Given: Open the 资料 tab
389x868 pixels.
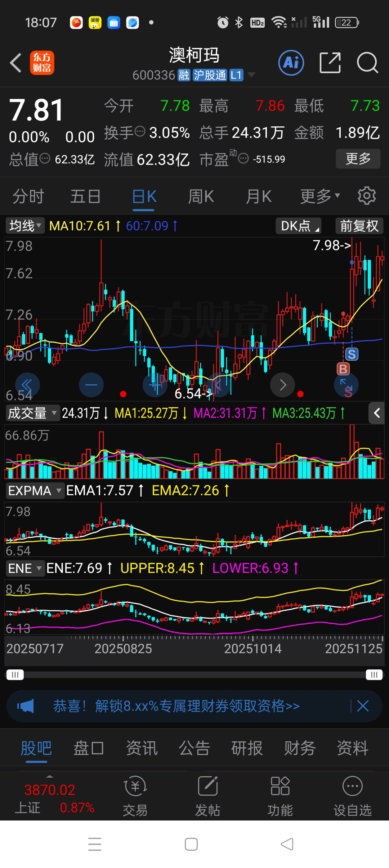Looking at the screenshot, I should pyautogui.click(x=352, y=748).
